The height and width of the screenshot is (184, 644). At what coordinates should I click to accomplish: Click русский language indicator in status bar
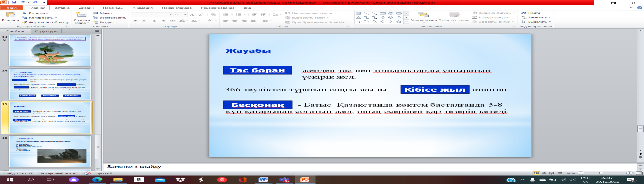104,173
